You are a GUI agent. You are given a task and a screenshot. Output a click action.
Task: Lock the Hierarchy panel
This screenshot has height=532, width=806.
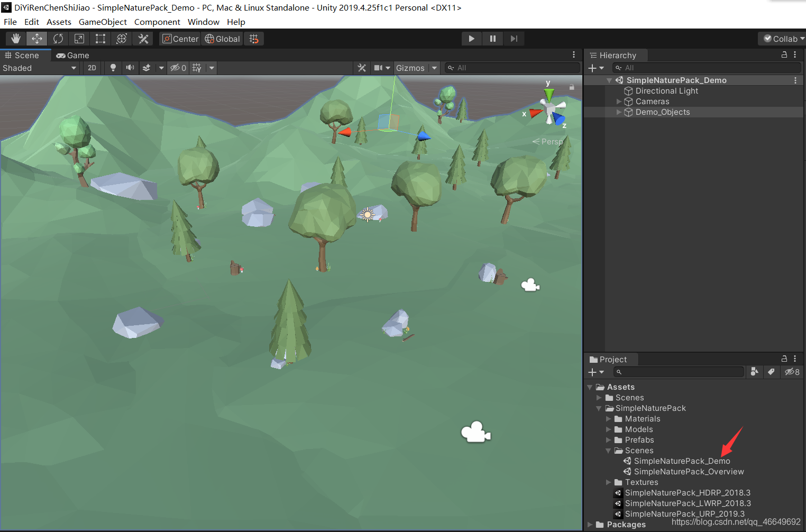tap(784, 54)
